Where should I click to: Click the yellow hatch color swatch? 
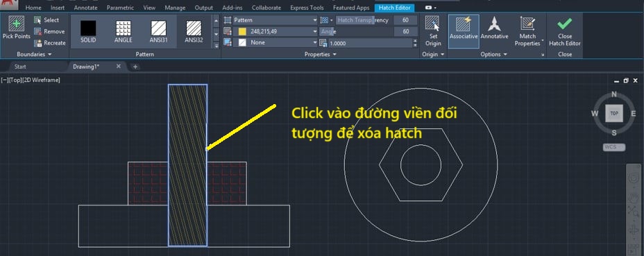click(x=242, y=31)
